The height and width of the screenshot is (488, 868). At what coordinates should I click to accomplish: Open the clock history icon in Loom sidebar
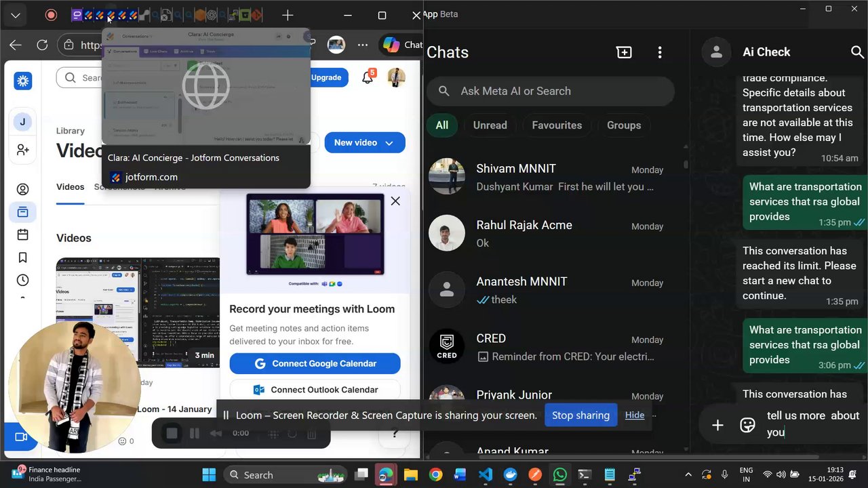coord(22,280)
